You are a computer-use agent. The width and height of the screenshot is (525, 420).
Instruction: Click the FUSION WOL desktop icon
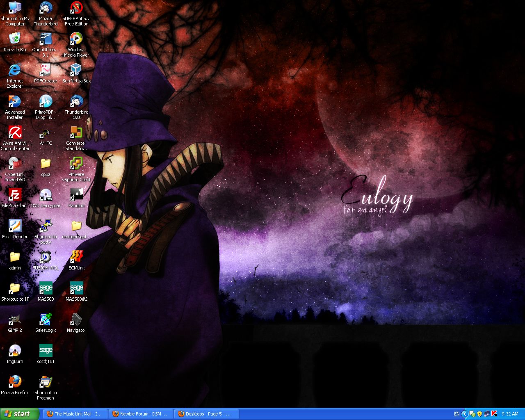tap(46, 260)
